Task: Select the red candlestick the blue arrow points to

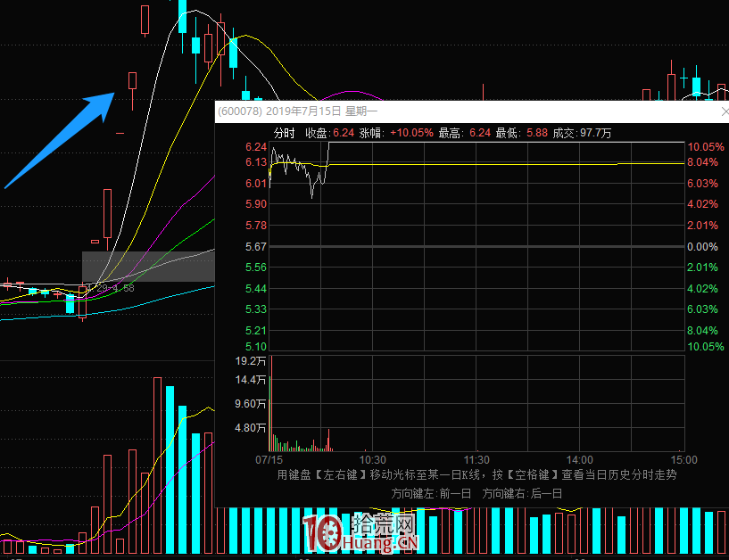Action: click(132, 82)
